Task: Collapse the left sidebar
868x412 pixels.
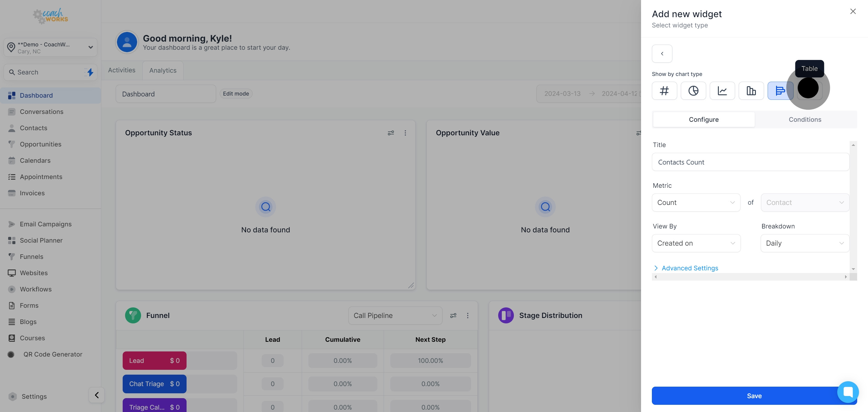Action: click(x=96, y=395)
